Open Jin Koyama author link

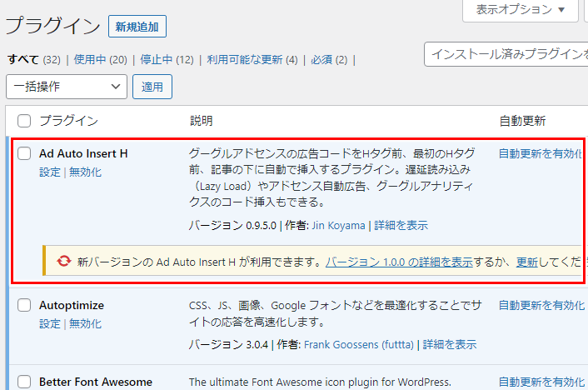(338, 226)
